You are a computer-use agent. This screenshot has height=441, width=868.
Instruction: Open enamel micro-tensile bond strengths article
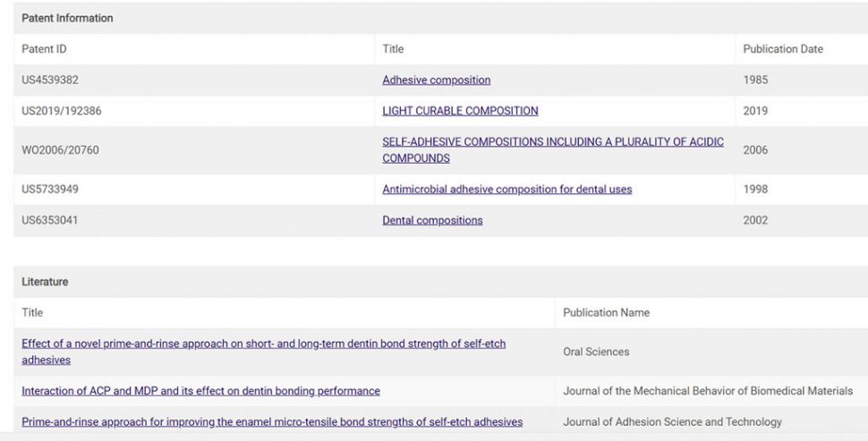[272, 422]
